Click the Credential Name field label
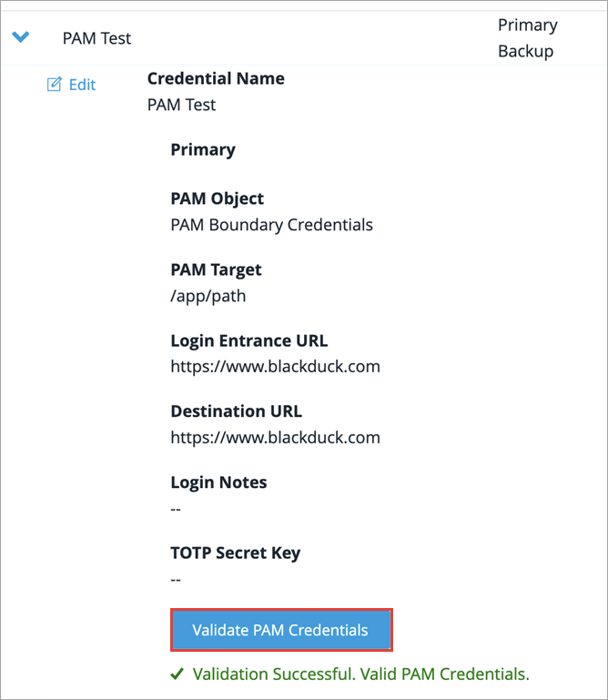 tap(216, 78)
